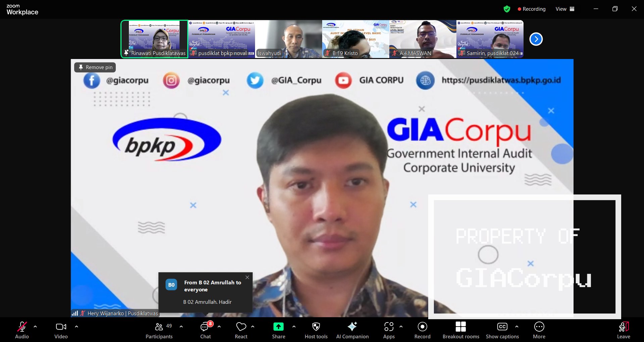
Task: Click the Remove pin button
Action: coord(95,67)
